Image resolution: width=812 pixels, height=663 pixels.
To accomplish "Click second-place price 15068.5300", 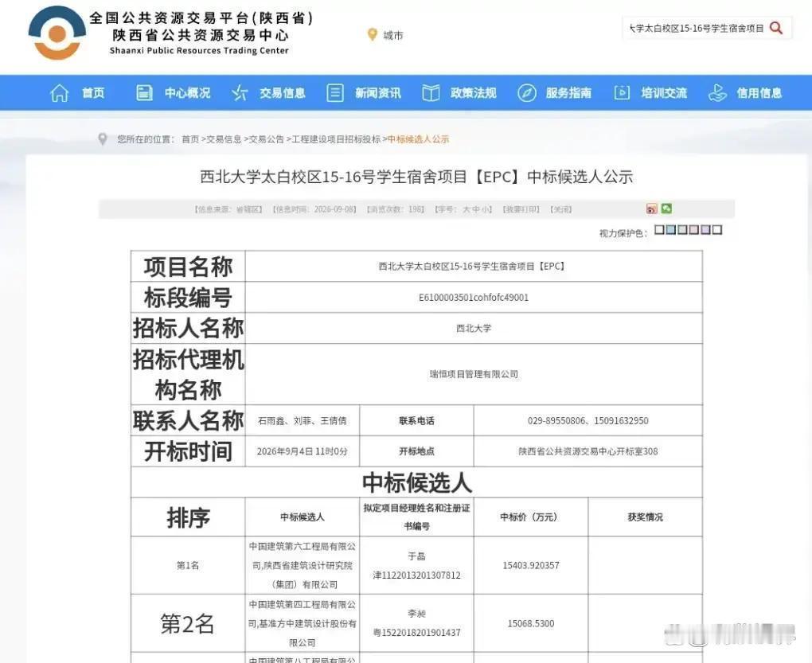I will coord(531,624).
